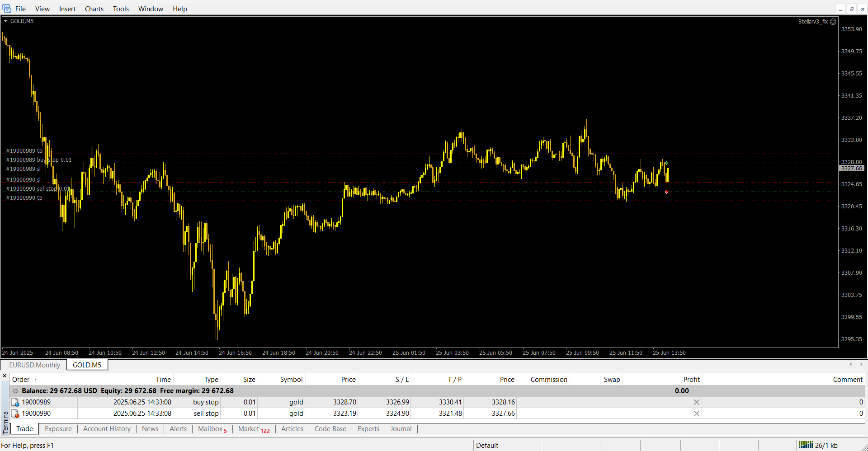
Task: Click the MetaTrader application icon
Action: point(7,9)
